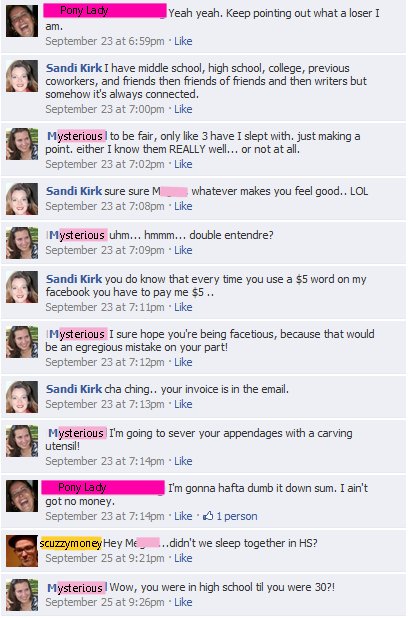Like the 'double entendre' comment at 7:09pm

[183, 250]
